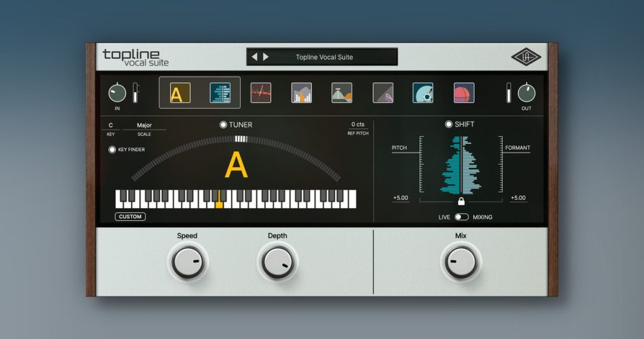Select the Tuner module icon with letter A
Screen dimensions: 644x339
point(180,93)
